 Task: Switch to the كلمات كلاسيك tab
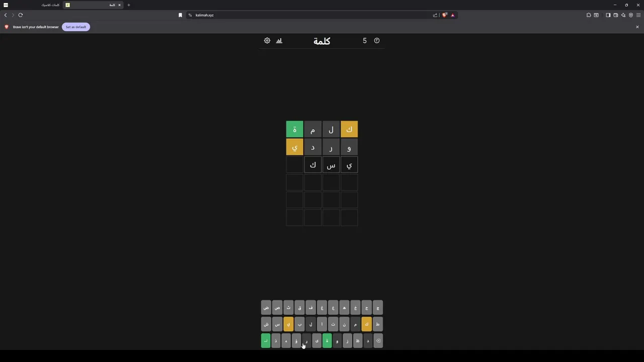[x=33, y=5]
